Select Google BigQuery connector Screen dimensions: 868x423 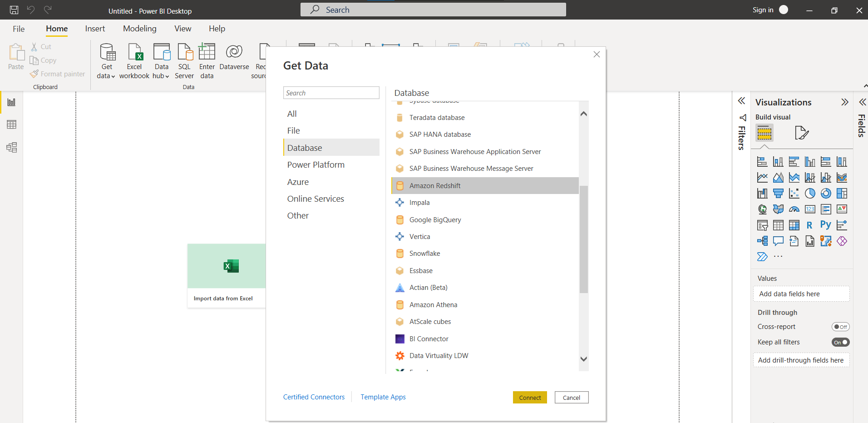pos(485,219)
